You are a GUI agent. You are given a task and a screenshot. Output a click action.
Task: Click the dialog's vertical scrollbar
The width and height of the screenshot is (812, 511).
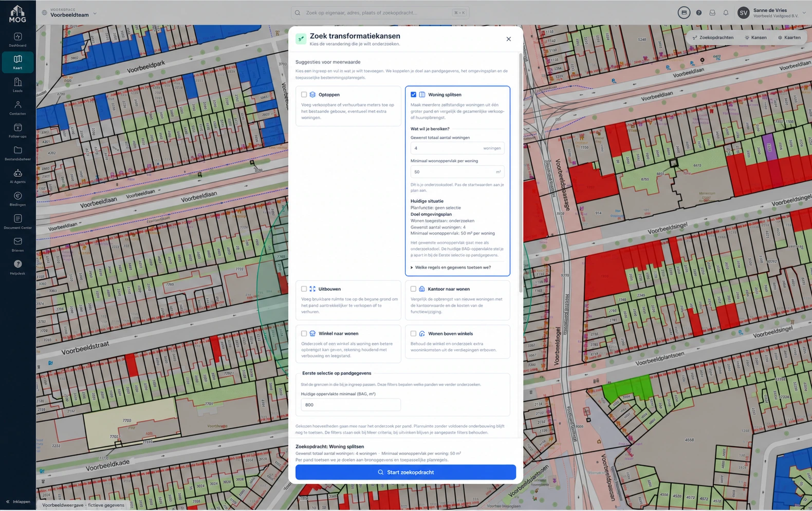521,173
